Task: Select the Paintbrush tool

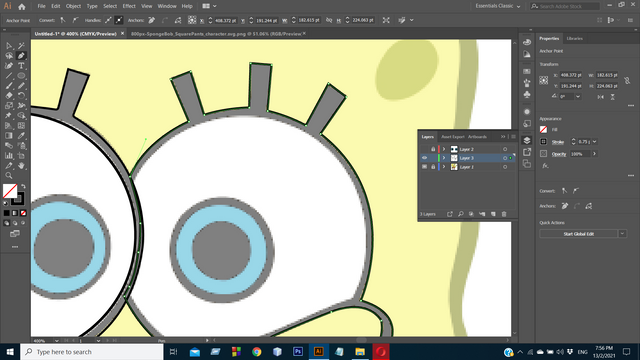Action: pyautogui.click(x=9, y=86)
